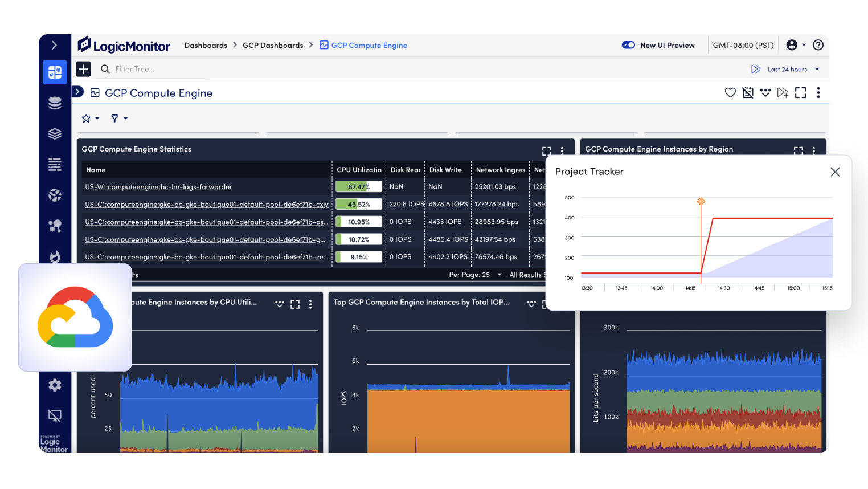Click the play-plus icon in dashboard header
868x489 pixels.
click(x=783, y=92)
